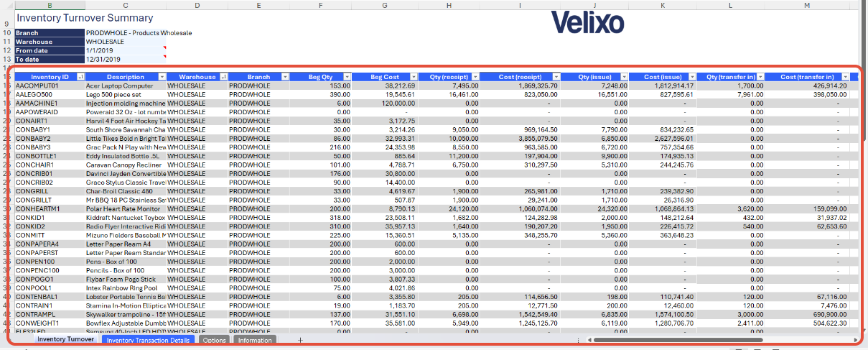Image resolution: width=868 pixels, height=350 pixels.
Task: Select column F header
Action: click(322, 5)
